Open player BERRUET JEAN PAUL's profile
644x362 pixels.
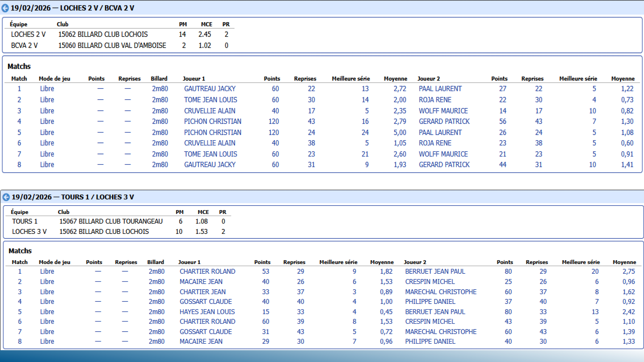435,271
